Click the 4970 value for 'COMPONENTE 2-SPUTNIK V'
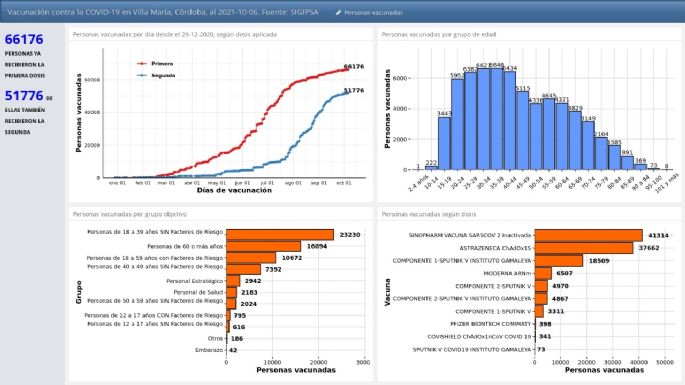The image size is (685, 385). [x=561, y=286]
